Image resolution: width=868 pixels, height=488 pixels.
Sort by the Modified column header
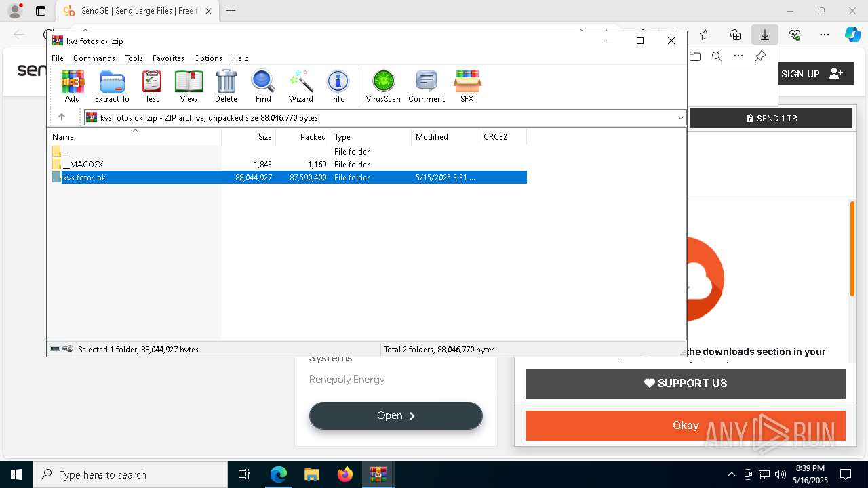[x=446, y=137]
